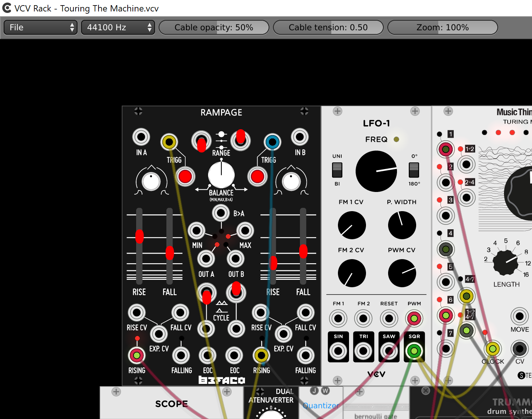Click the Turing Machine CV jack

520,348
